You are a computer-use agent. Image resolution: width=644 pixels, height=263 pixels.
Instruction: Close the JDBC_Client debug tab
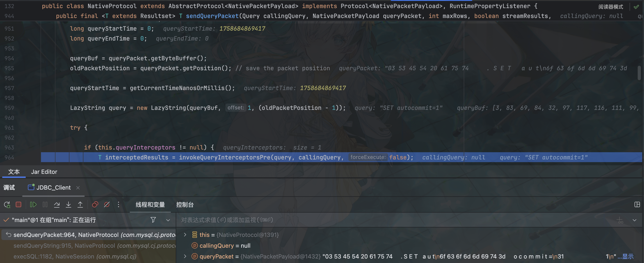coord(78,188)
